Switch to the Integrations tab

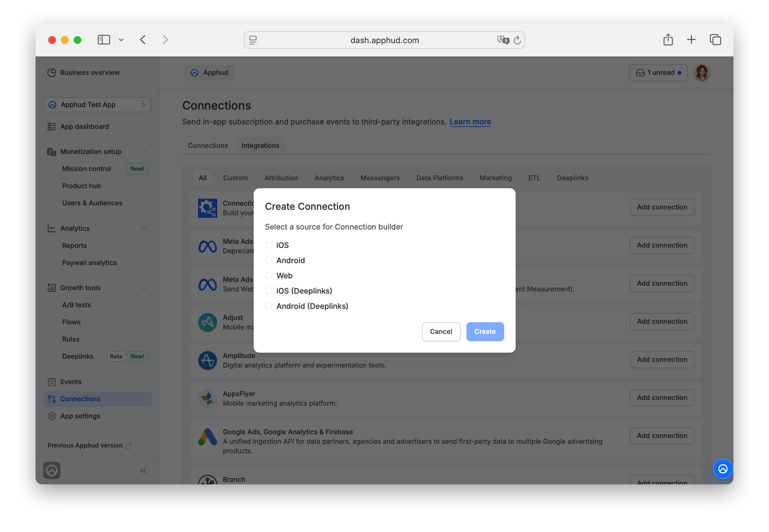pos(260,145)
